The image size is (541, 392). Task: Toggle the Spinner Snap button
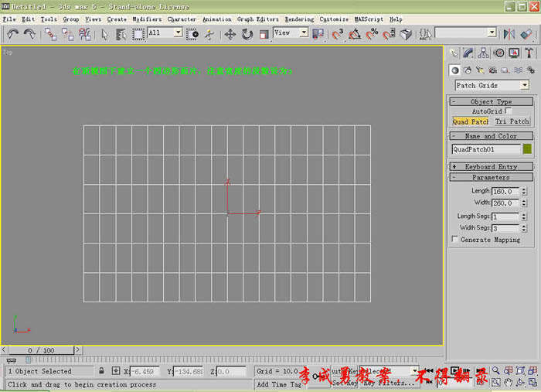coord(389,34)
